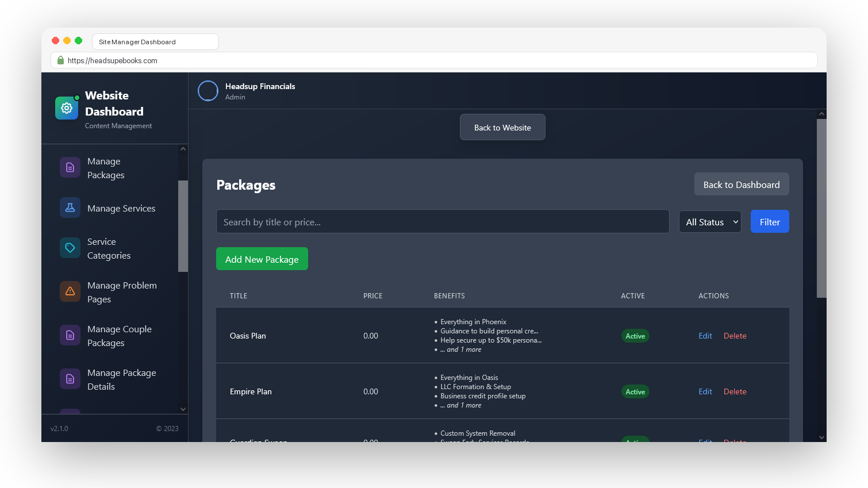Click the v2.1.0 version label
868x488 pixels.
[59, 429]
